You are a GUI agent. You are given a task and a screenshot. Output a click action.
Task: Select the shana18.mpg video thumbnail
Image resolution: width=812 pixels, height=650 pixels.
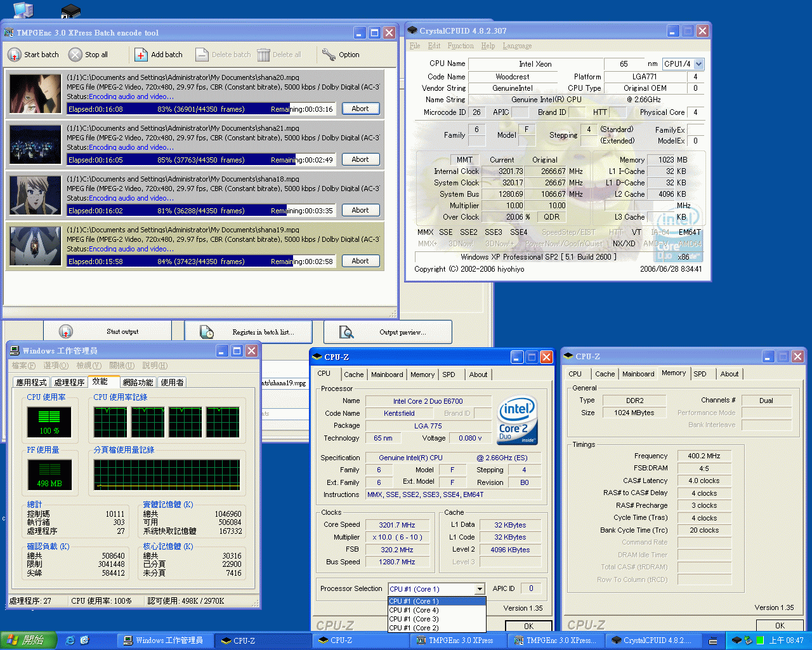(x=36, y=195)
